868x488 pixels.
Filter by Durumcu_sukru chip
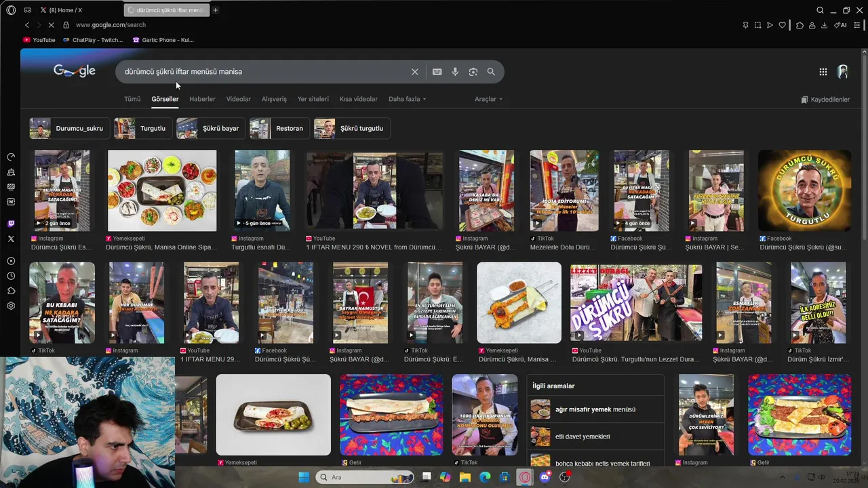(70, 128)
